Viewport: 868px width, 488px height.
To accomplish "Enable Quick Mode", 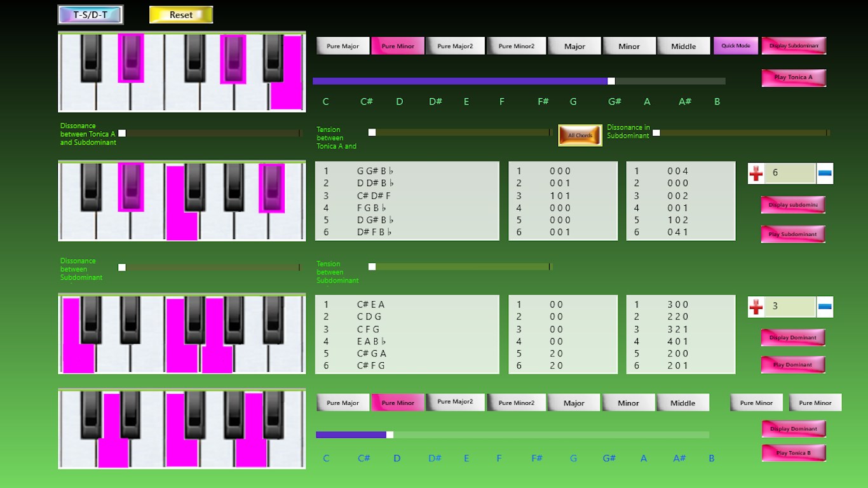I will pyautogui.click(x=735, y=45).
